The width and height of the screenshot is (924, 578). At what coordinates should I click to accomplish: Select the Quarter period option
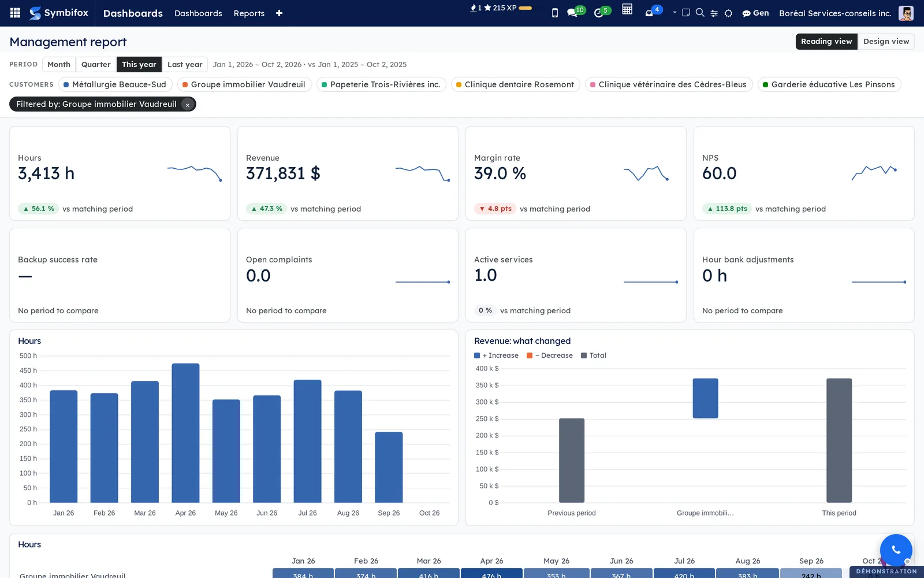pos(96,65)
